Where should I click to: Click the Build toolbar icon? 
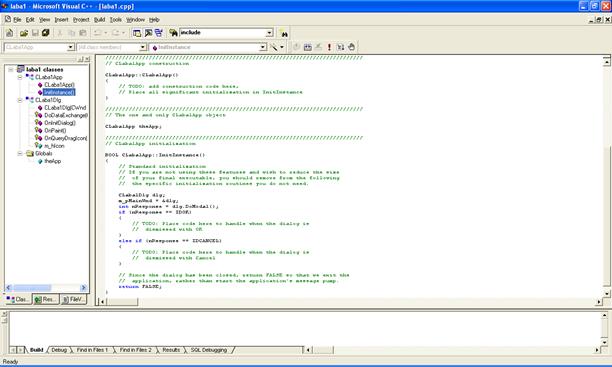[x=308, y=47]
